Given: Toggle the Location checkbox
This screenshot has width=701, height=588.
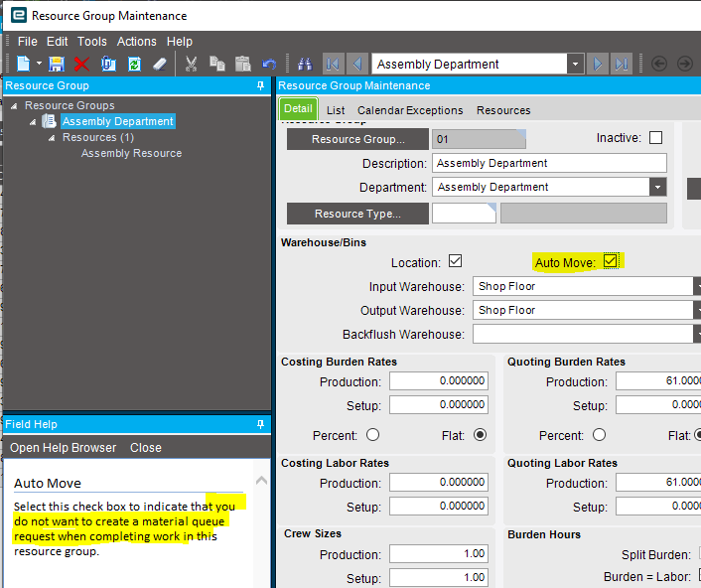Looking at the screenshot, I should pos(455,260).
